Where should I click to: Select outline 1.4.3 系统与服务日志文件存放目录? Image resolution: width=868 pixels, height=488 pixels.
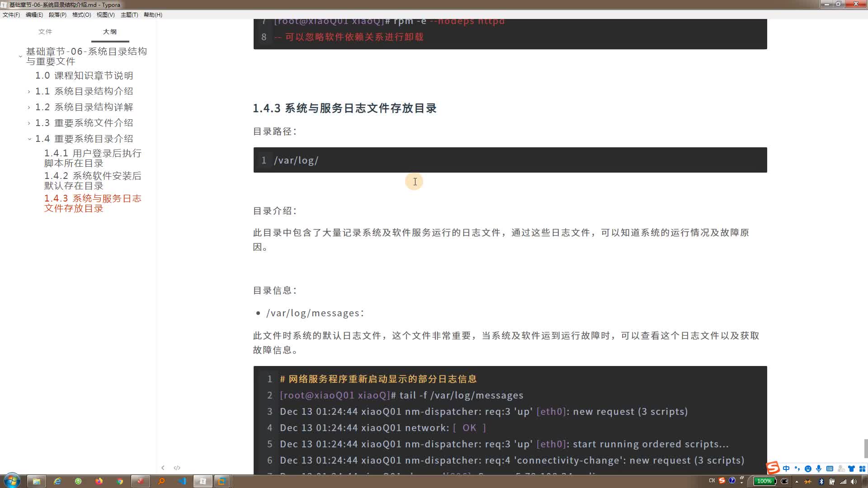pos(93,203)
